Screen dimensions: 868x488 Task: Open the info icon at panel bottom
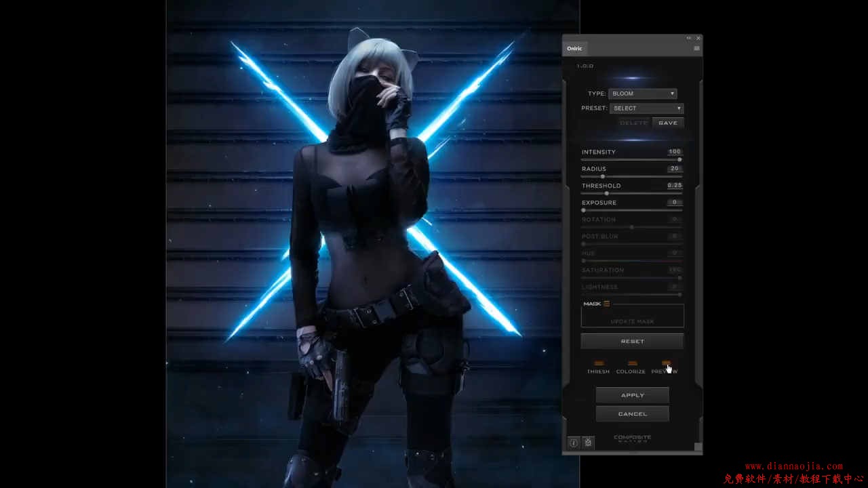coord(574,443)
